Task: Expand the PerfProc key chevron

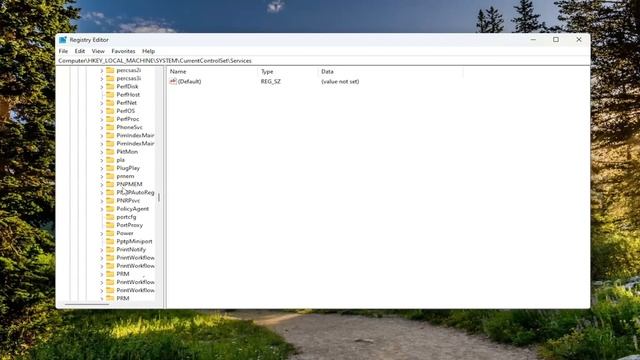Action: click(x=102, y=119)
